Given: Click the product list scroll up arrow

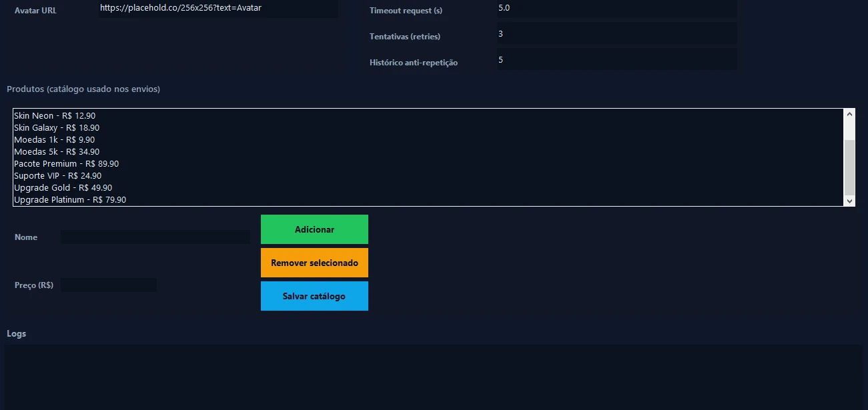Looking at the screenshot, I should click(849, 115).
